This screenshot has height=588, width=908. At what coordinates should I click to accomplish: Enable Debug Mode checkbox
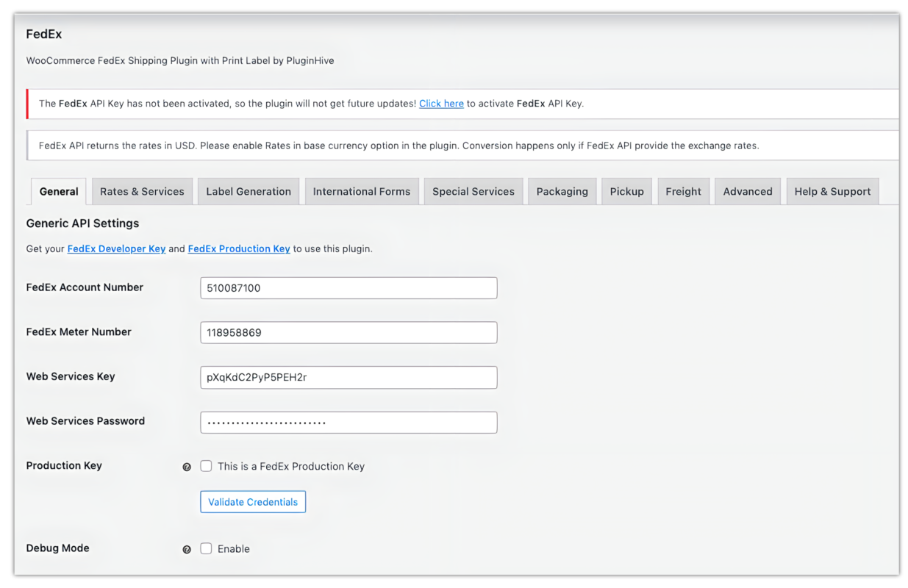click(207, 548)
